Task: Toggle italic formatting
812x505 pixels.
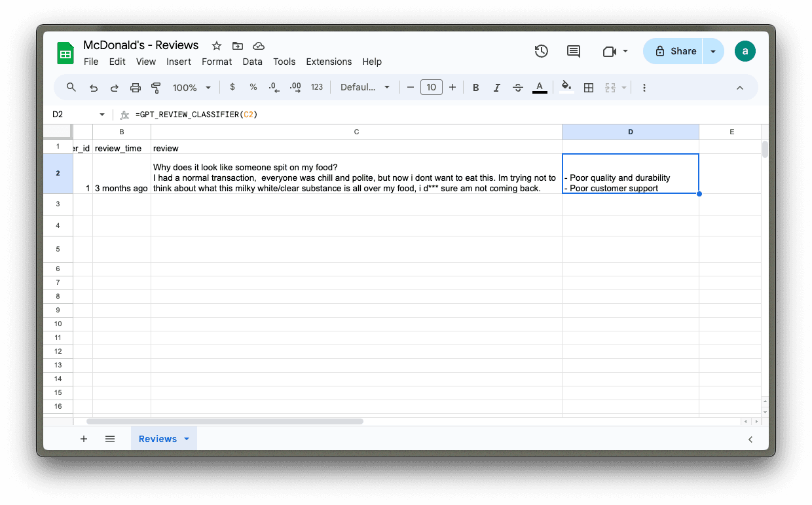Action: tap(496, 86)
